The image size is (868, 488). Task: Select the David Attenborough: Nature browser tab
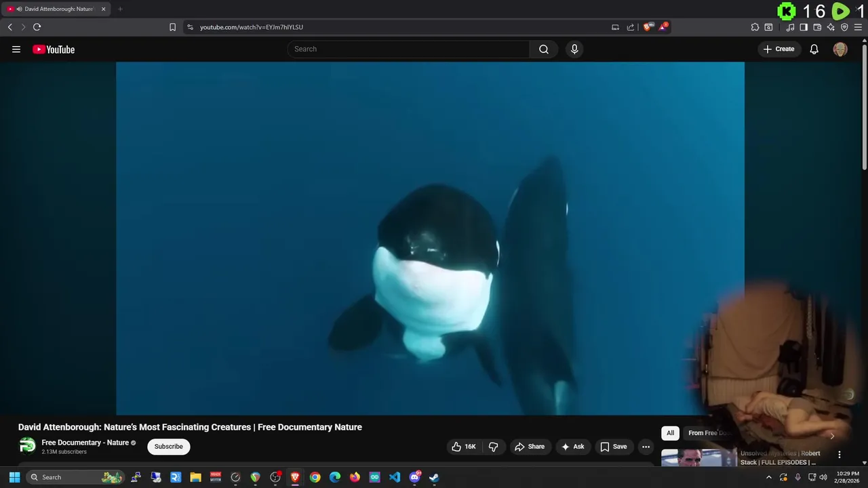click(56, 9)
